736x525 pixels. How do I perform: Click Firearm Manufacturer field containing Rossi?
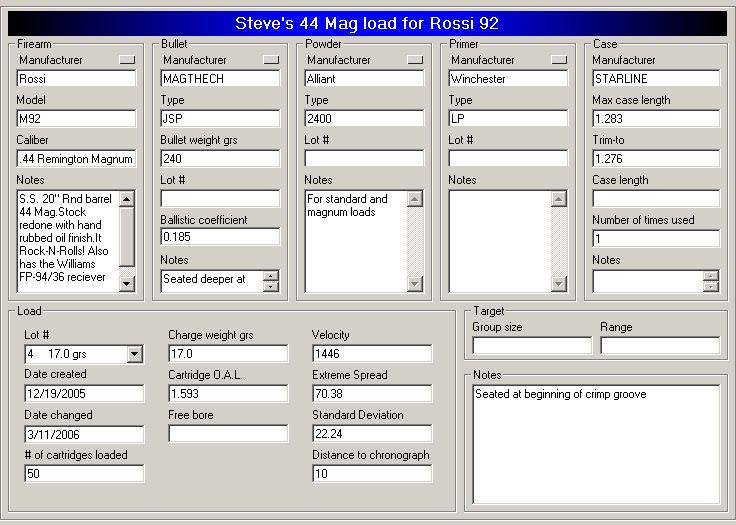point(77,78)
